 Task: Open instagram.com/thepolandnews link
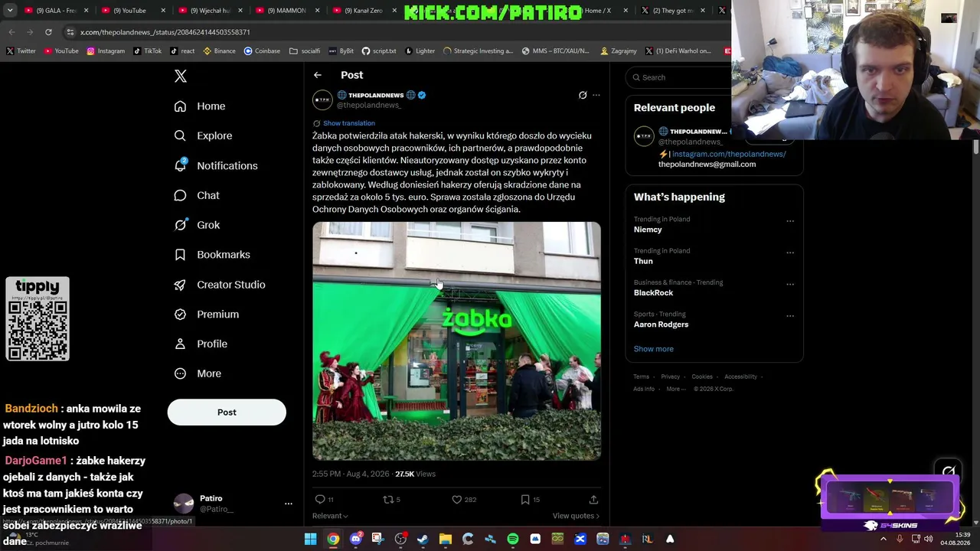point(729,154)
